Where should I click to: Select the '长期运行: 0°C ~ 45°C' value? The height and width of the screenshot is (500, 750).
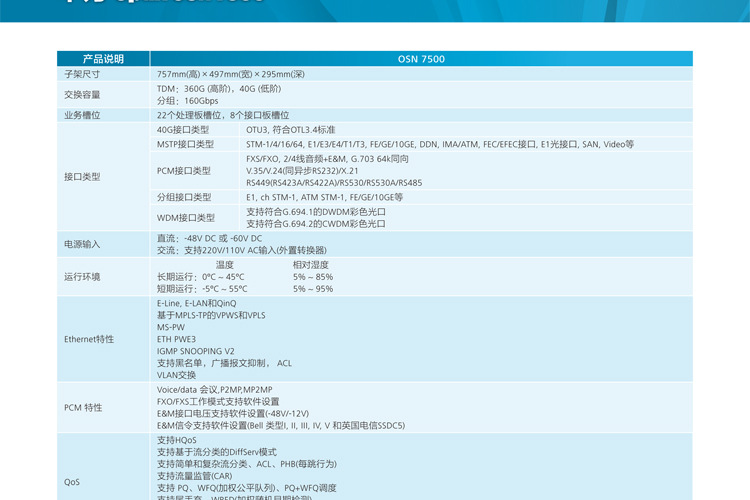click(x=200, y=277)
